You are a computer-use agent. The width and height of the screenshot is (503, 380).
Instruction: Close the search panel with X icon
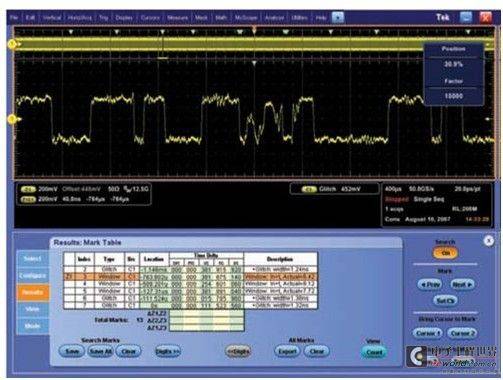489,240
